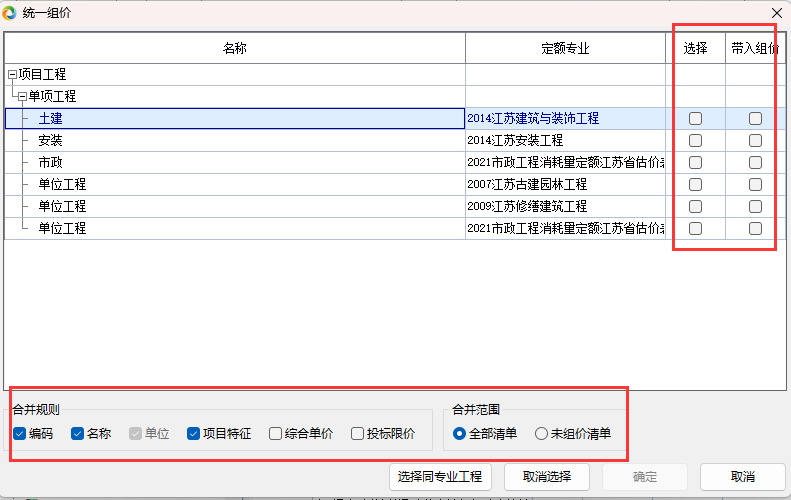This screenshot has height=500, width=791.
Task: Uncheck the 编码 merge rule
Action: coord(21,434)
